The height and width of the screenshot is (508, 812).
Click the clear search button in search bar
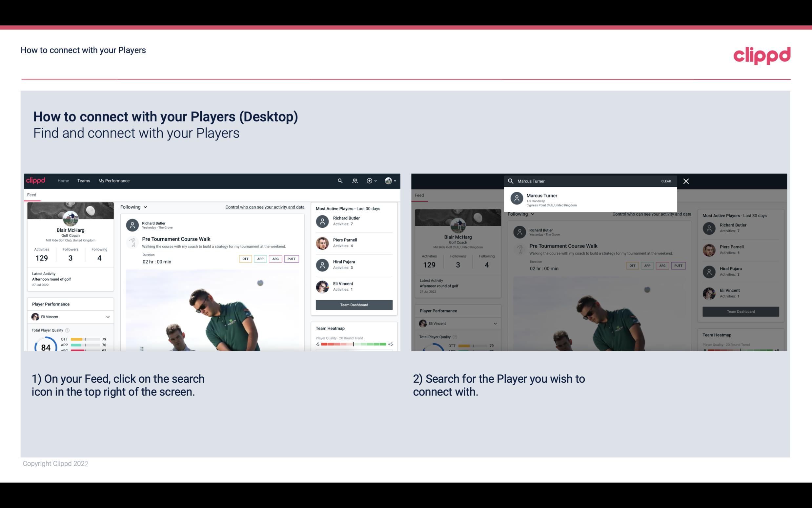pos(666,181)
